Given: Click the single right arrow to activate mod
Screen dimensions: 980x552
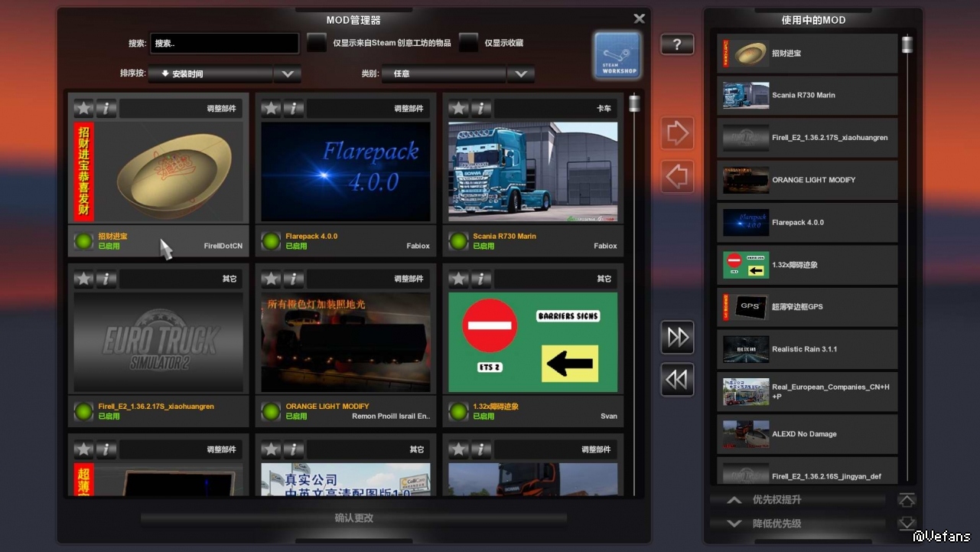Looking at the screenshot, I should (x=677, y=133).
